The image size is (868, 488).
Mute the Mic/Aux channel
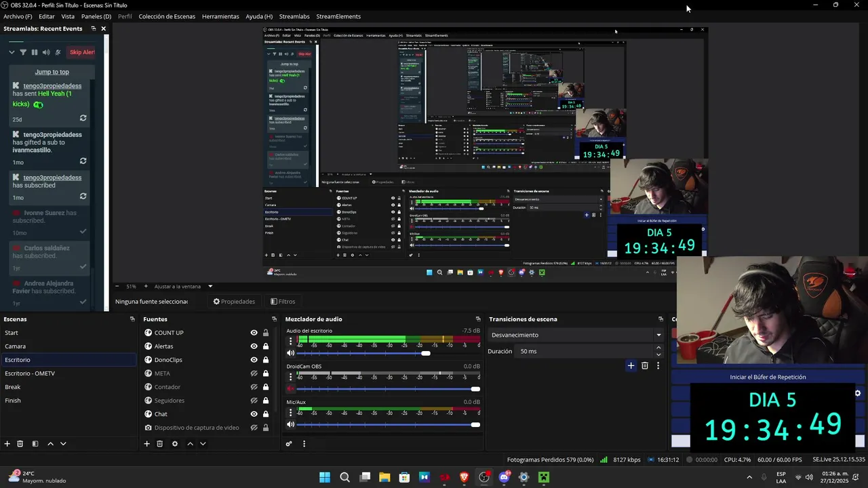coord(290,425)
